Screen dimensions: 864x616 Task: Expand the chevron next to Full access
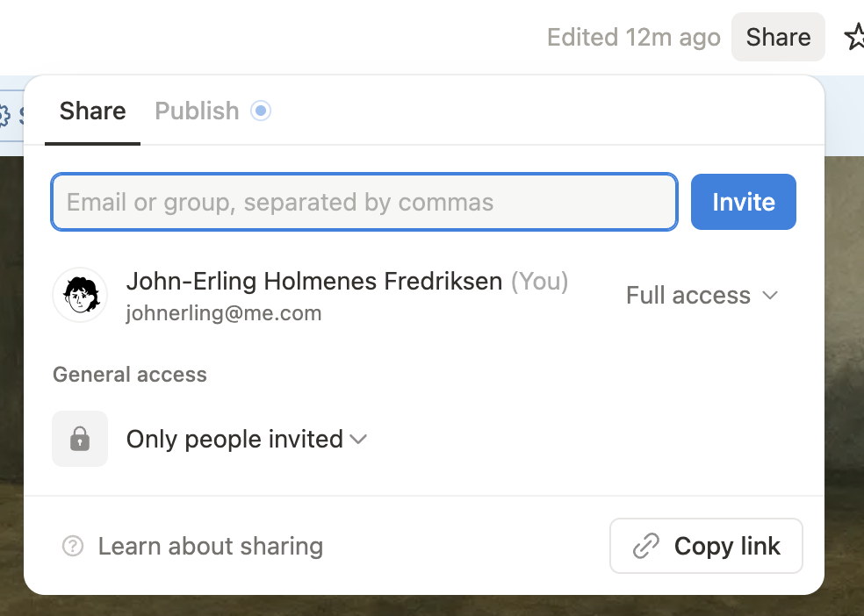point(770,296)
